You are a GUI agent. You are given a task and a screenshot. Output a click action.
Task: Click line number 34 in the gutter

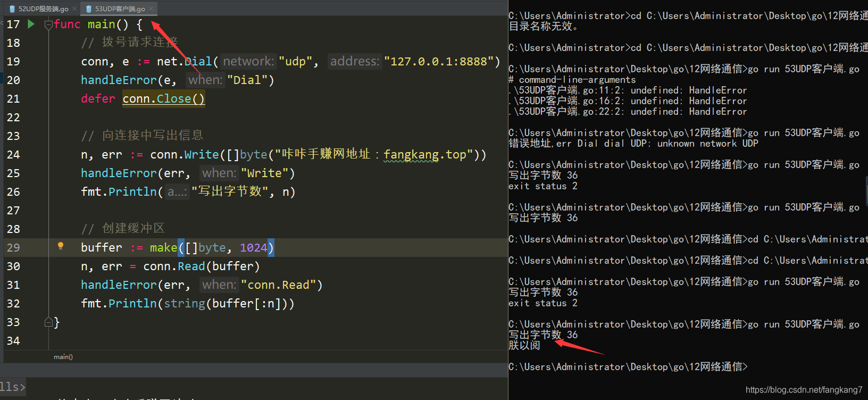(13, 340)
